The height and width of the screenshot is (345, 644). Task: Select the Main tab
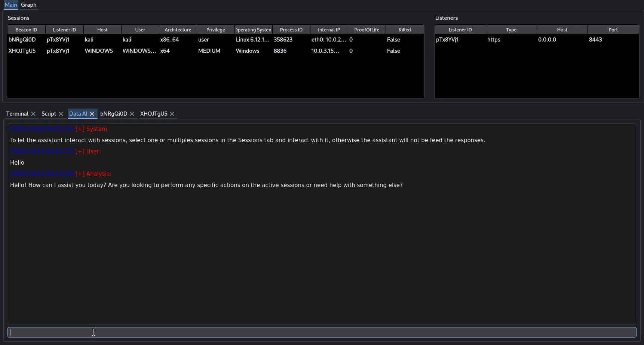click(x=11, y=5)
